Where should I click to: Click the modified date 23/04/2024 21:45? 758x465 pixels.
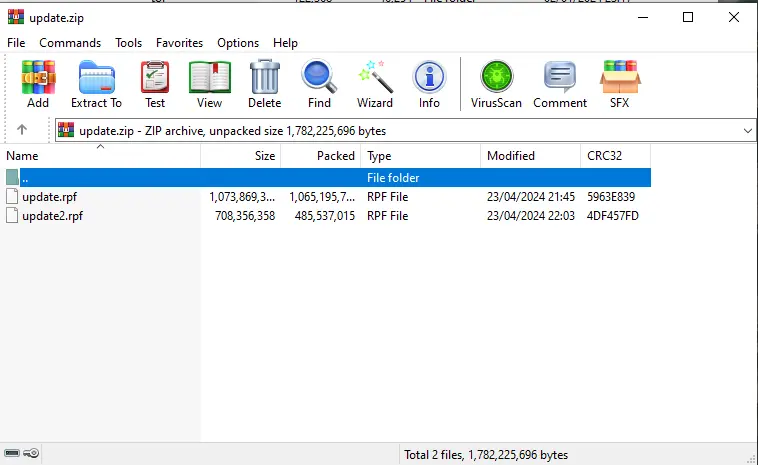click(531, 197)
